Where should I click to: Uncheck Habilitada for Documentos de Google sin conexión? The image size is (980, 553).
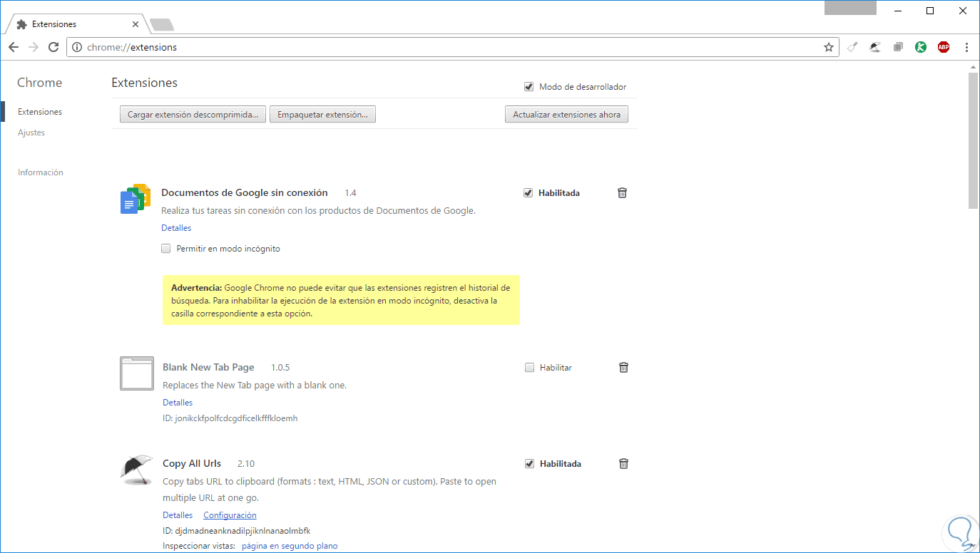point(528,192)
